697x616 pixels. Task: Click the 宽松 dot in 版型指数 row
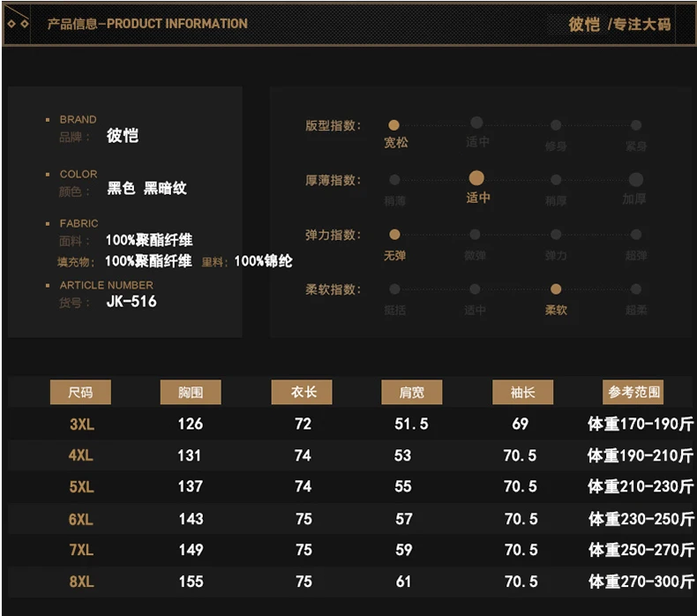point(393,125)
